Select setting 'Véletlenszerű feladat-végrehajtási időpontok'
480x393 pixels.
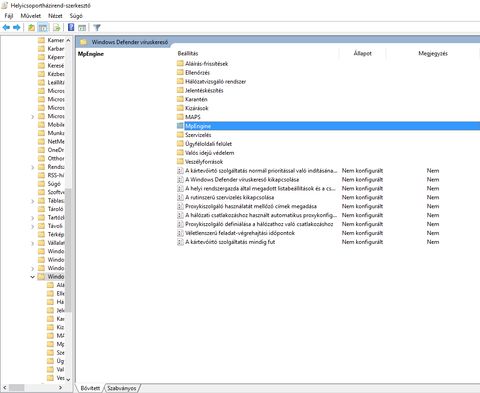[x=240, y=233]
